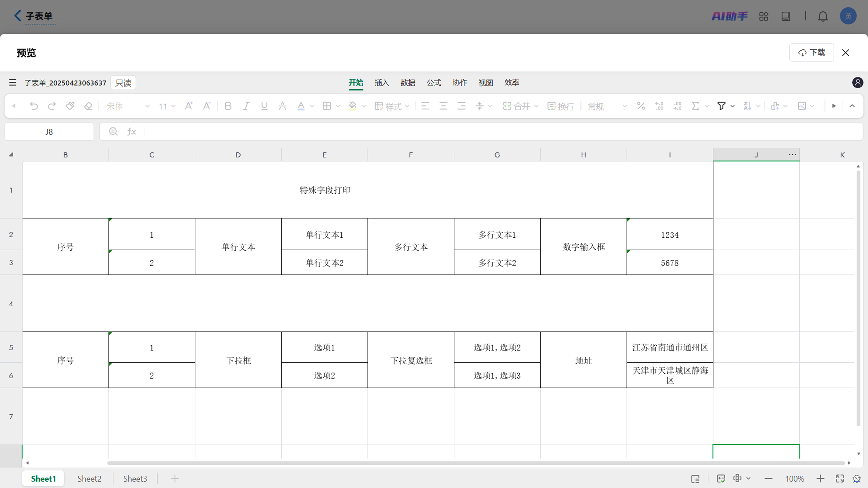Image resolution: width=868 pixels, height=488 pixels.
Task: Switch to Sheet2 tab
Action: pyautogui.click(x=89, y=479)
